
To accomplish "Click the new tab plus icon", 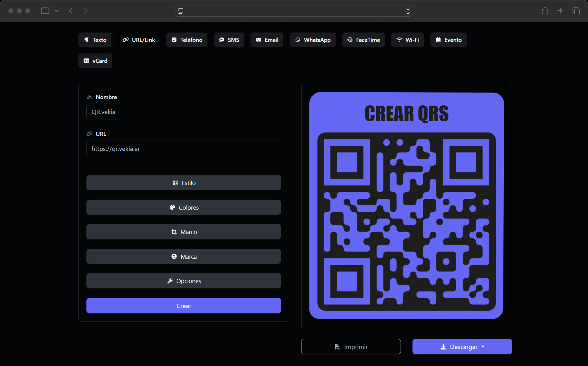I will pyautogui.click(x=560, y=11).
